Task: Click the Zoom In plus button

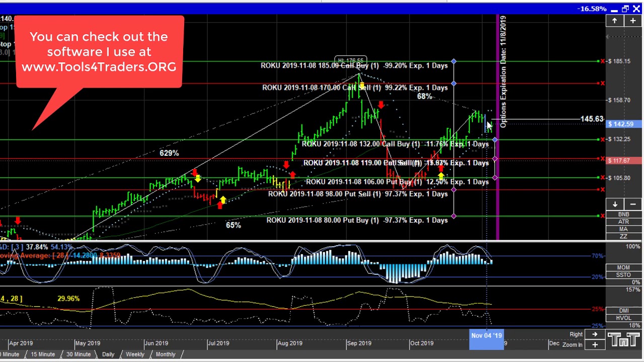Action: [595, 344]
